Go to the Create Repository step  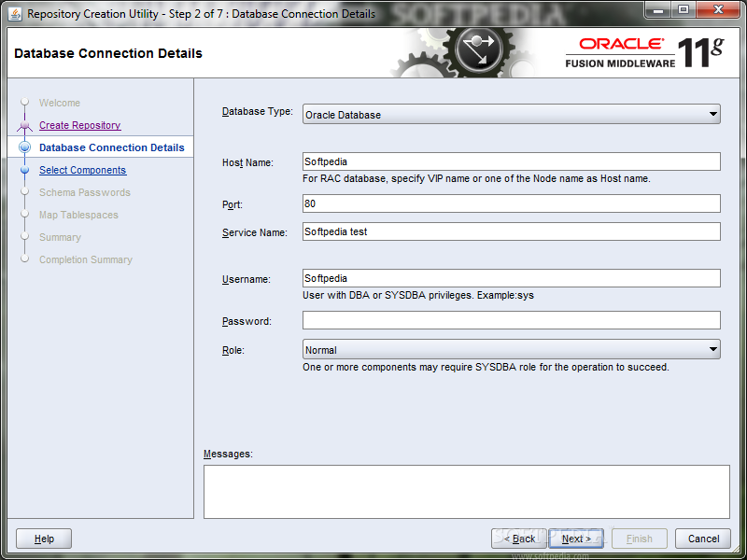click(80, 125)
